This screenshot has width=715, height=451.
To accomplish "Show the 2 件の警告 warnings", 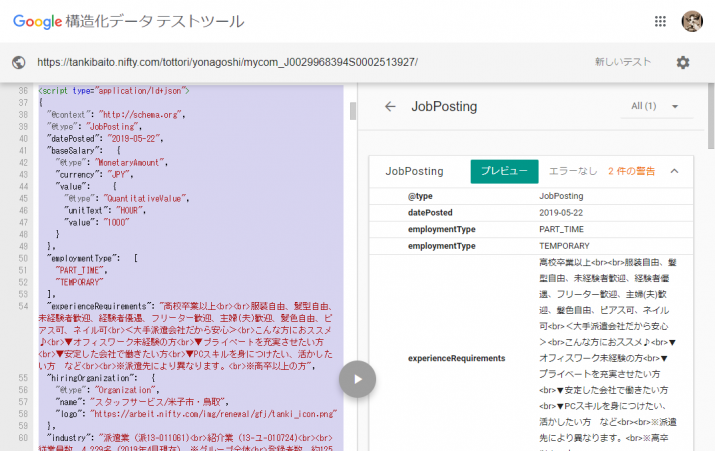I will pos(632,171).
